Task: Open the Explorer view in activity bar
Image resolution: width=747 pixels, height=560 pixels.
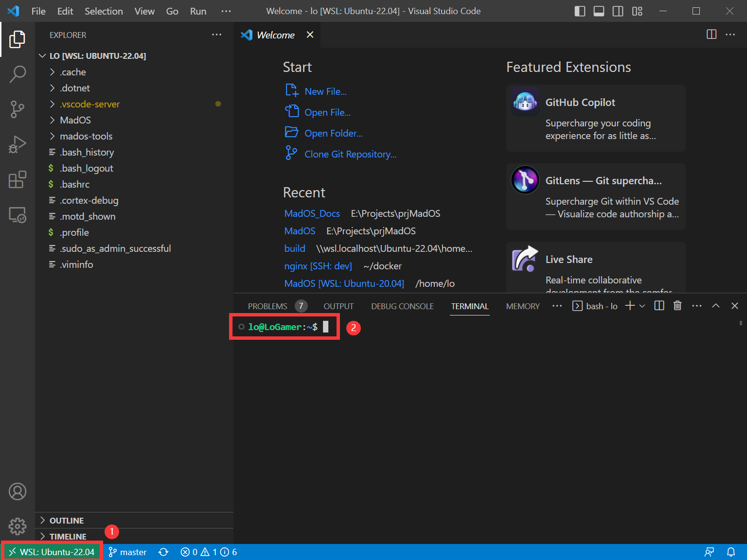Action: [x=18, y=39]
